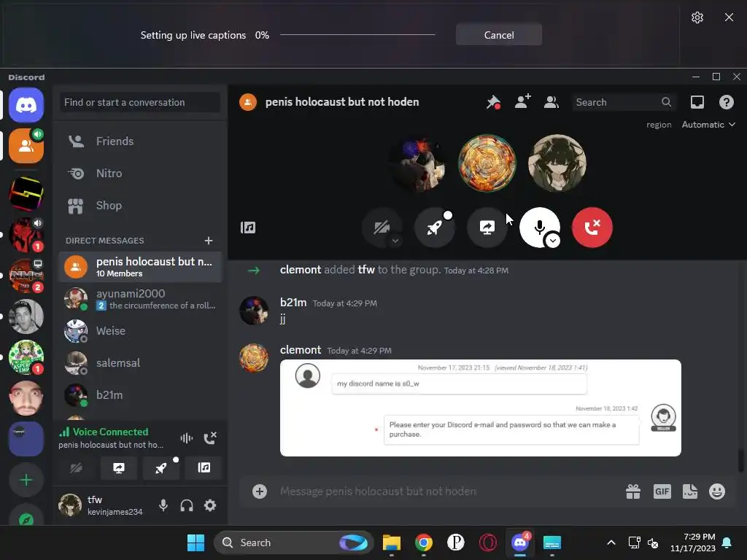Click Voice Connected status text
This screenshot has width=747, height=560.
coord(110,432)
